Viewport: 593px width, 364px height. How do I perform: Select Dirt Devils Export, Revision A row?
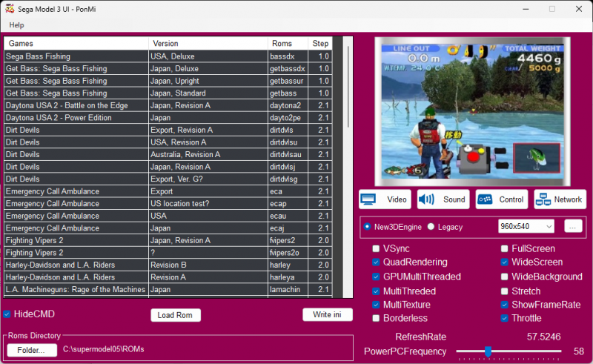[x=168, y=130]
